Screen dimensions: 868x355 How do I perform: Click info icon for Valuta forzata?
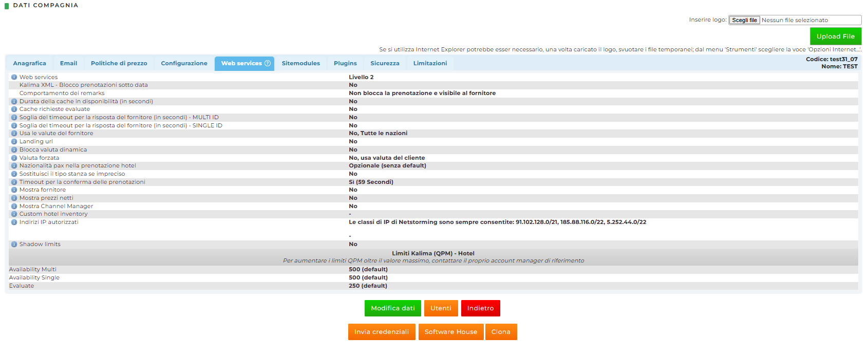tap(14, 158)
